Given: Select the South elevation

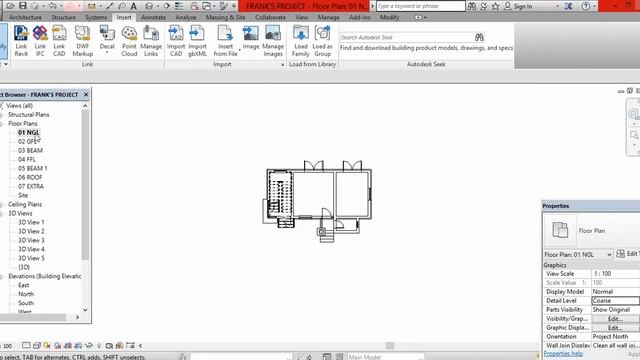Looking at the screenshot, I should [x=26, y=303].
